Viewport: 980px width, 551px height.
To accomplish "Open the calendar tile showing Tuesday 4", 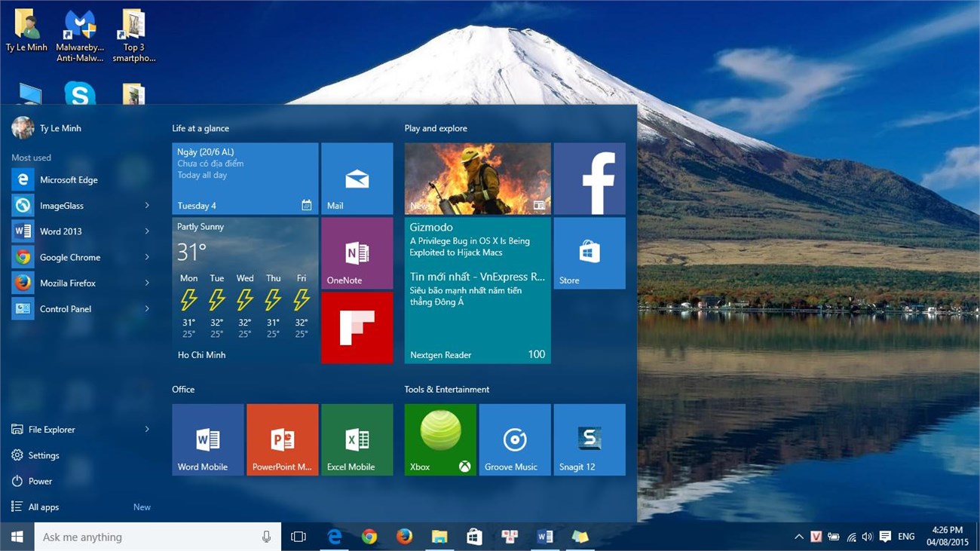I will point(245,179).
